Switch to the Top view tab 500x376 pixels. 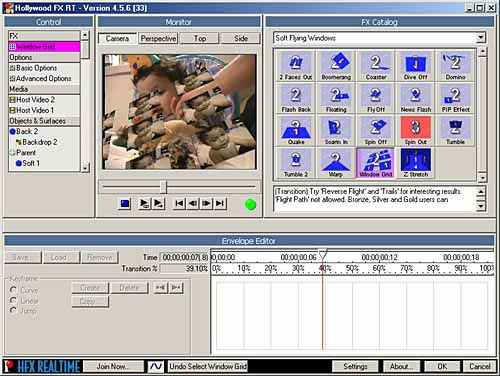coord(200,38)
